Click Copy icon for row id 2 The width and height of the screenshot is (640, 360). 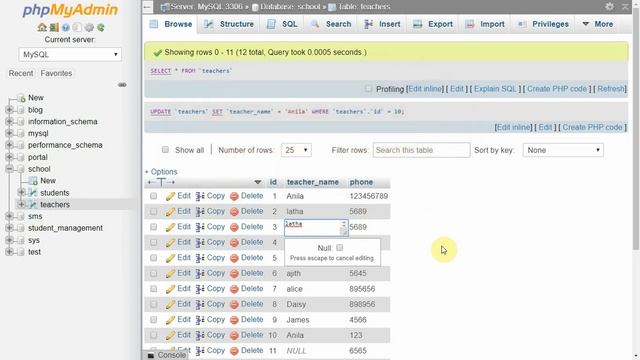200,211
